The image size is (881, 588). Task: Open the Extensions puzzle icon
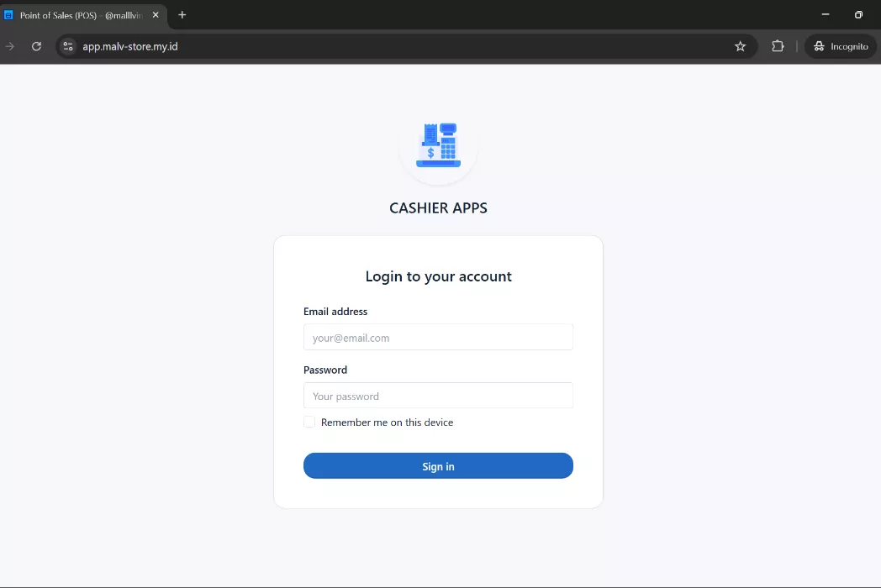point(778,46)
